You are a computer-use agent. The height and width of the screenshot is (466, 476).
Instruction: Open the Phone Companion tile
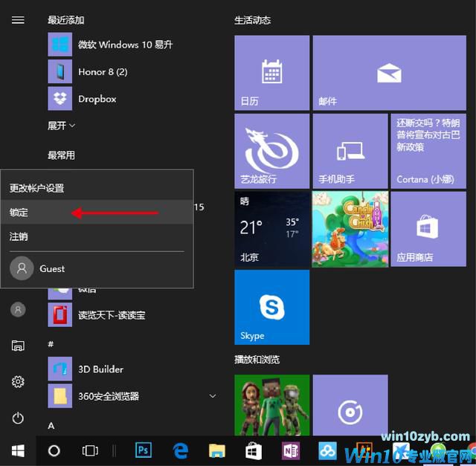tap(350, 150)
